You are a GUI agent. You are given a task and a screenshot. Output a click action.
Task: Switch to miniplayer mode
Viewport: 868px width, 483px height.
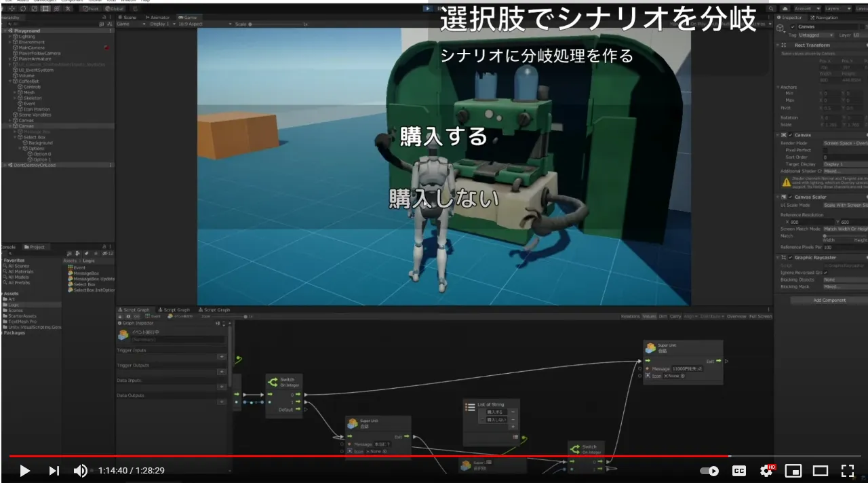(793, 470)
